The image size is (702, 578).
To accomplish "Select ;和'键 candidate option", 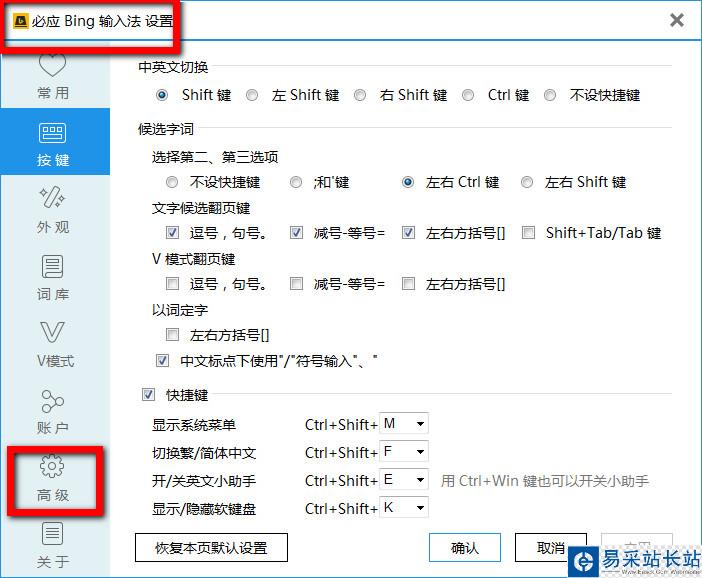I will click(x=295, y=182).
